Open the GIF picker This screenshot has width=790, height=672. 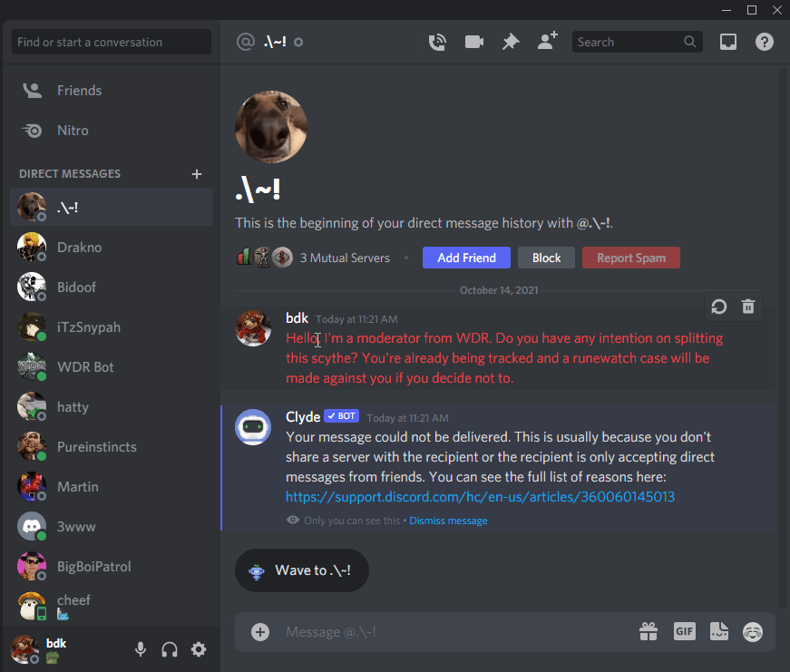(684, 631)
